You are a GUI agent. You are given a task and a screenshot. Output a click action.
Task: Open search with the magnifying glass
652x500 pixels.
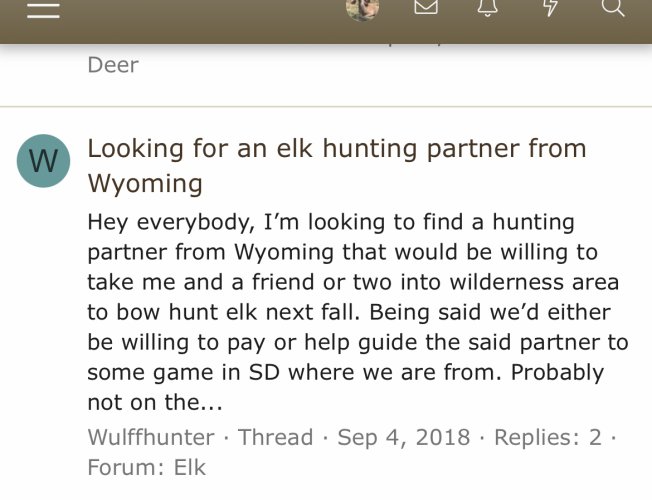point(614,7)
